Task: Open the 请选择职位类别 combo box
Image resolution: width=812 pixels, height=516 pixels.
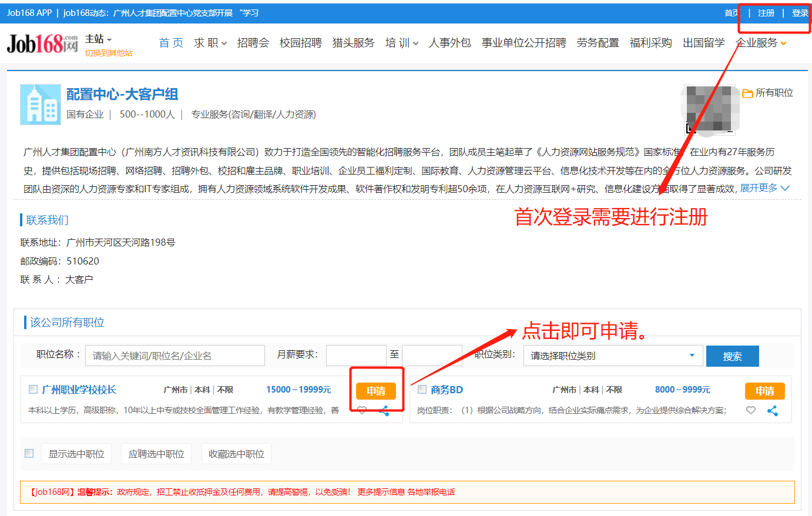Action: [x=613, y=356]
